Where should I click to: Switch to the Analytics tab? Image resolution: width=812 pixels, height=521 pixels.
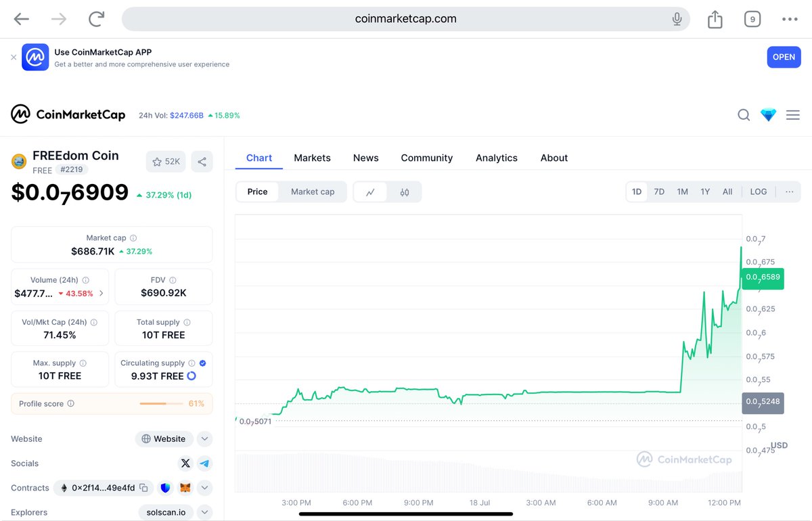[x=496, y=158]
